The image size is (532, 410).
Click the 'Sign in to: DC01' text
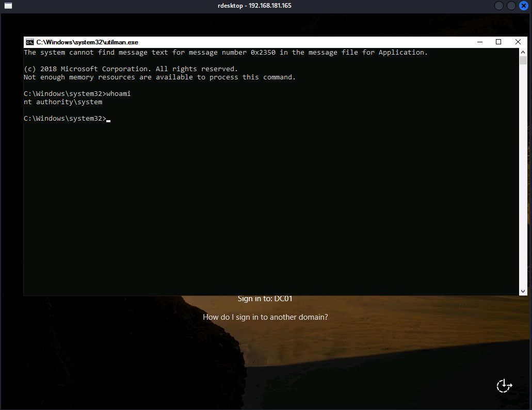(265, 299)
